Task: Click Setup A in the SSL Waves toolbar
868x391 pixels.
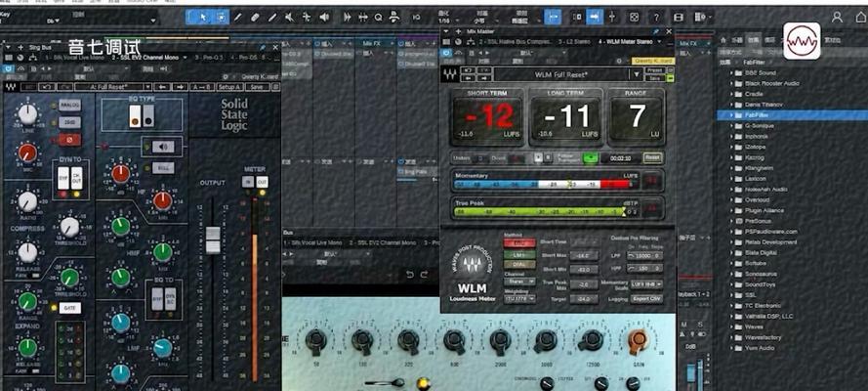Action: coord(228,87)
